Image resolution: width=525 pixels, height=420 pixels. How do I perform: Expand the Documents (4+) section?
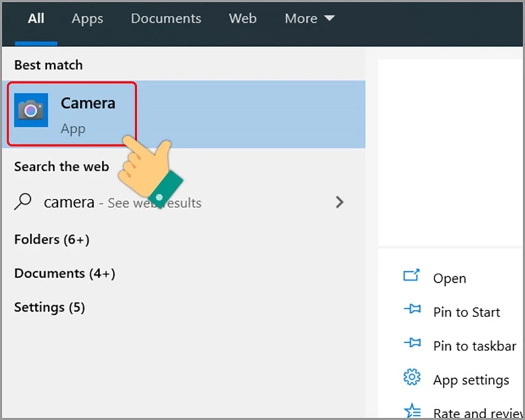[64, 273]
